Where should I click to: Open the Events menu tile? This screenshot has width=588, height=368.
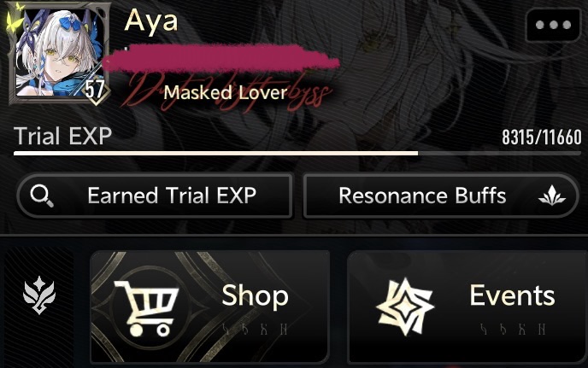coord(467,307)
